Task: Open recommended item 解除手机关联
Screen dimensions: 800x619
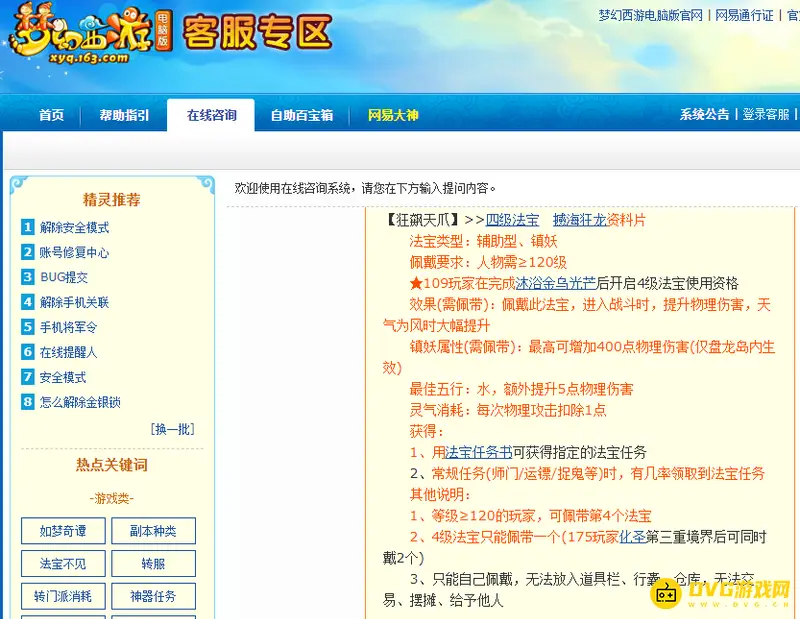Action: [74, 302]
